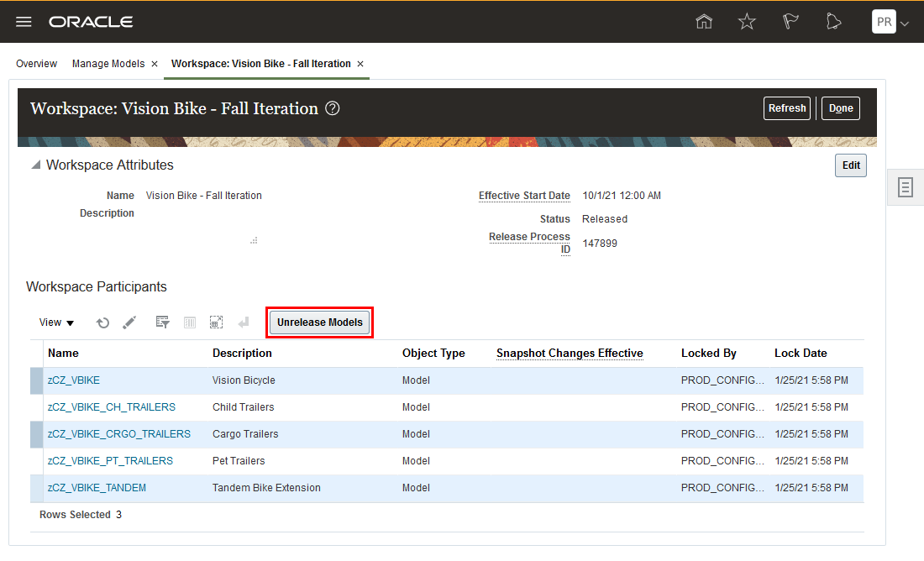Click the Locked By column header

coord(709,353)
